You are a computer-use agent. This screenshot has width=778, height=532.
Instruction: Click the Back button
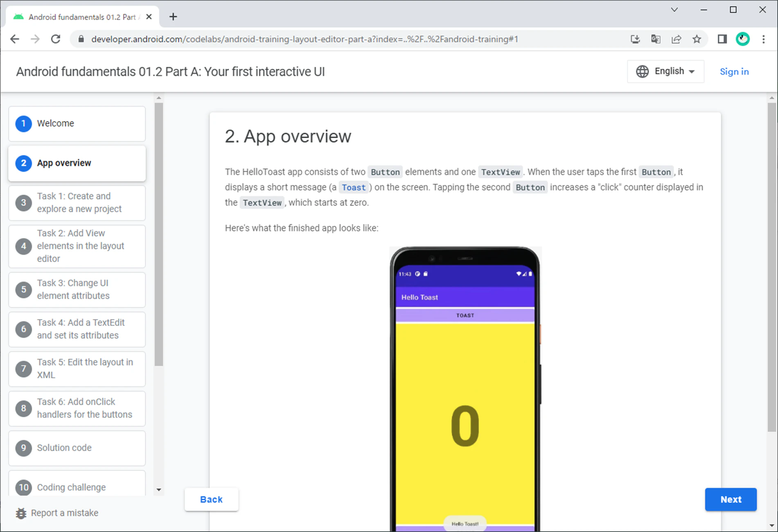[211, 499]
